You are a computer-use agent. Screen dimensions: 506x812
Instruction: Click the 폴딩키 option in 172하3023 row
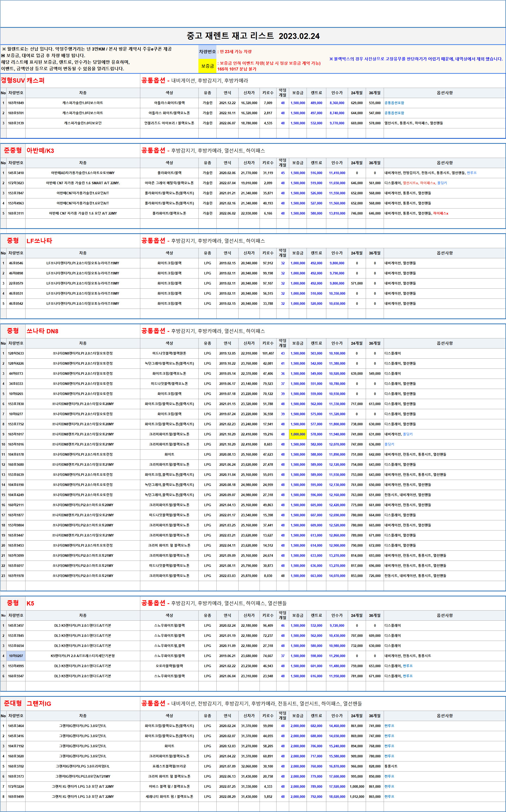442,183
